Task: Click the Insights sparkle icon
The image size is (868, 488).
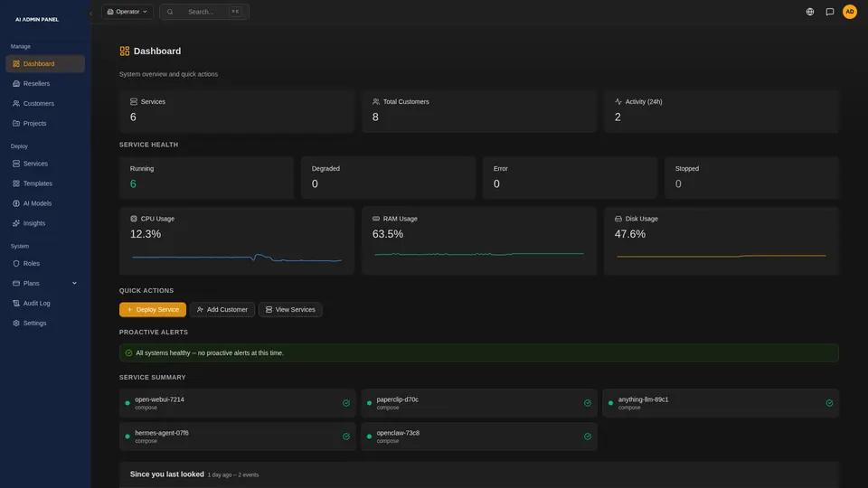Action: (16, 223)
